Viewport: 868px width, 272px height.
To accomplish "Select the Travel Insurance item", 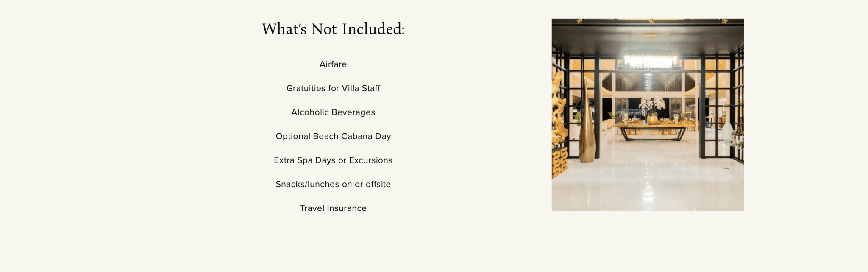I will (333, 208).
